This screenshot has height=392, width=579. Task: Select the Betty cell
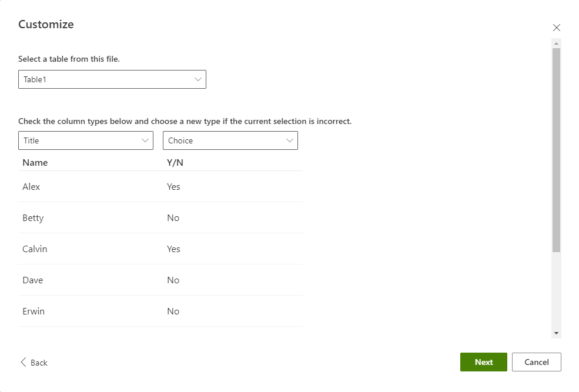click(33, 218)
